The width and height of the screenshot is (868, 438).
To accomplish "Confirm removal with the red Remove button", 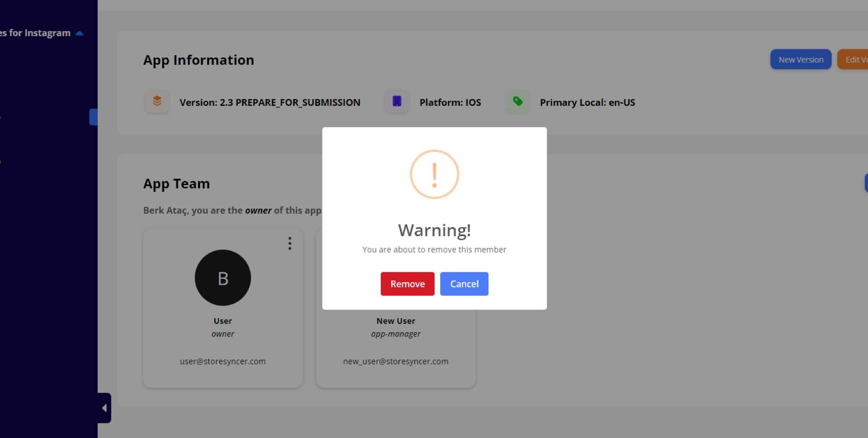I will pyautogui.click(x=407, y=284).
